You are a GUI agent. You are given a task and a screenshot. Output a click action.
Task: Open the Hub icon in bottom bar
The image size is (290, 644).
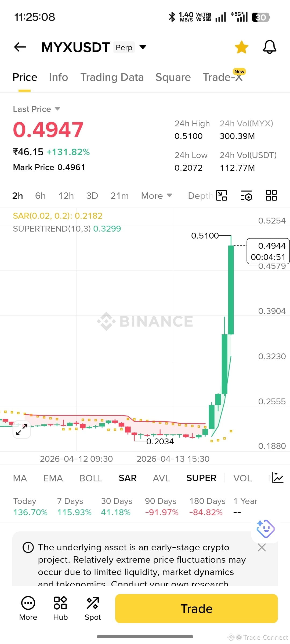click(x=60, y=608)
